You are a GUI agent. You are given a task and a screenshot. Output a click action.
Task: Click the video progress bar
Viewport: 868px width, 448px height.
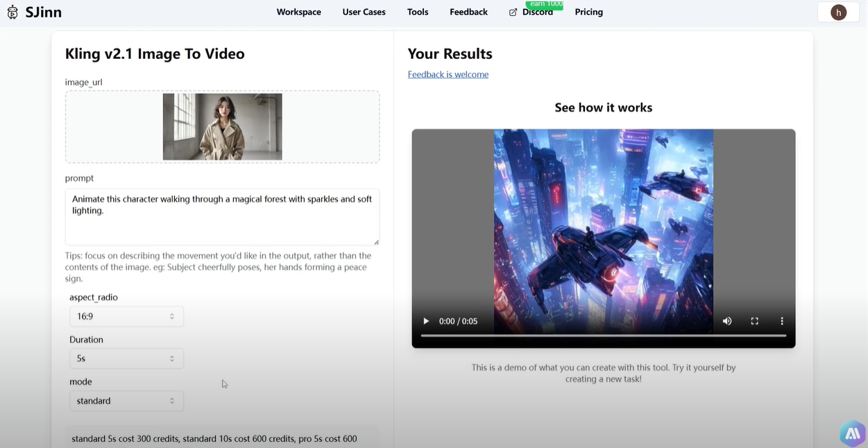pos(604,336)
